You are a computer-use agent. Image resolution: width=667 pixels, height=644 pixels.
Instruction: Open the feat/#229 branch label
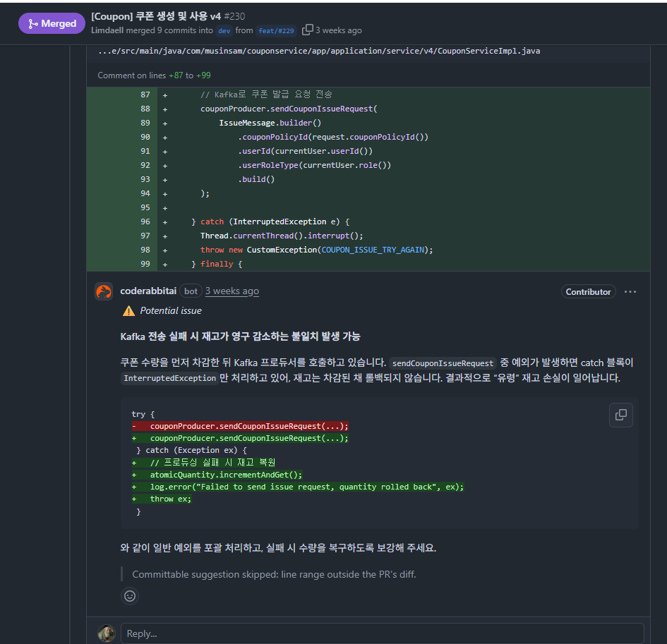coord(276,30)
